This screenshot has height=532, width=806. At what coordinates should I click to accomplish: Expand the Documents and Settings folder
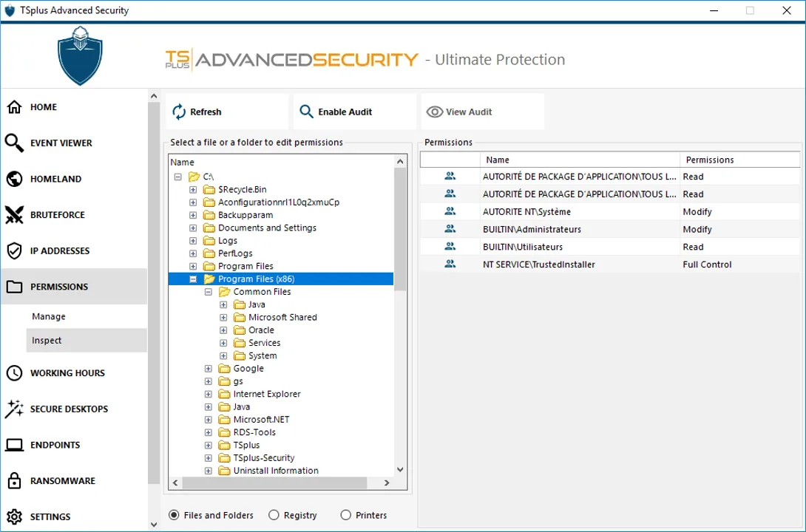point(193,228)
